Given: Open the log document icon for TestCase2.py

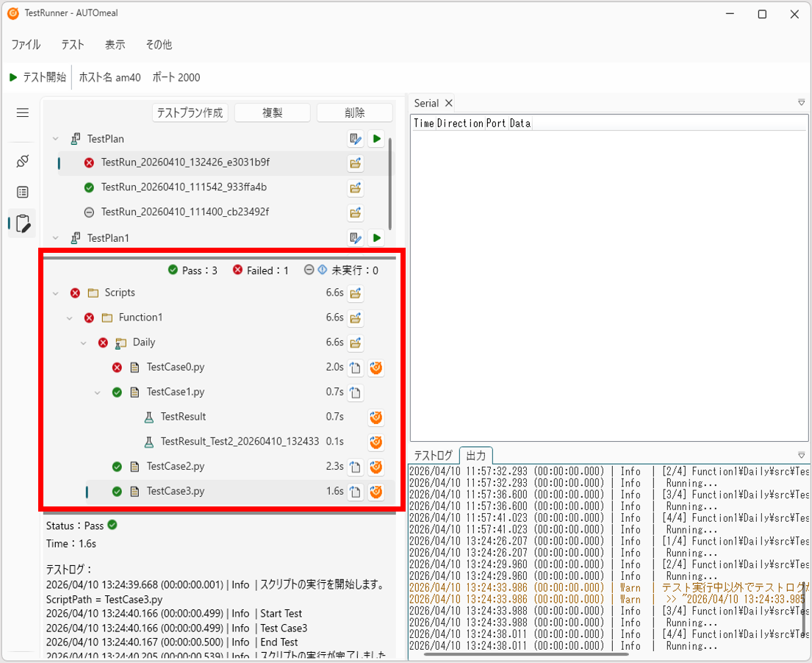Looking at the screenshot, I should [x=355, y=467].
